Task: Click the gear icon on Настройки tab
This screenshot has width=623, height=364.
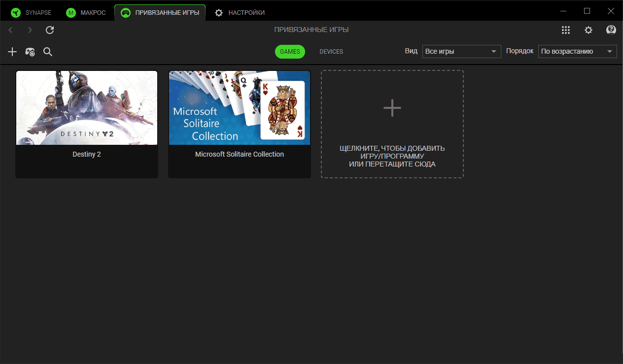Action: [x=219, y=13]
